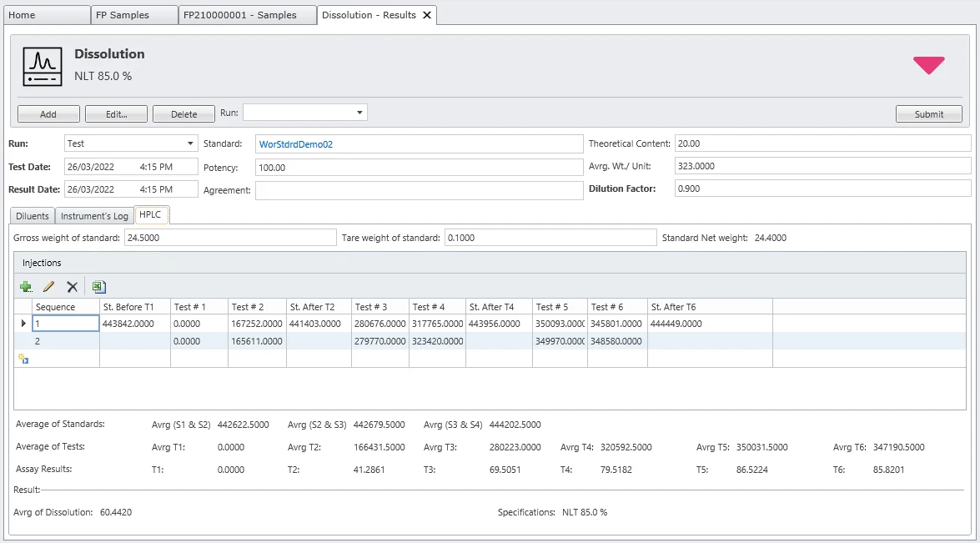980x543 pixels.
Task: Click the Dilution Factor input field
Action: [x=822, y=189]
